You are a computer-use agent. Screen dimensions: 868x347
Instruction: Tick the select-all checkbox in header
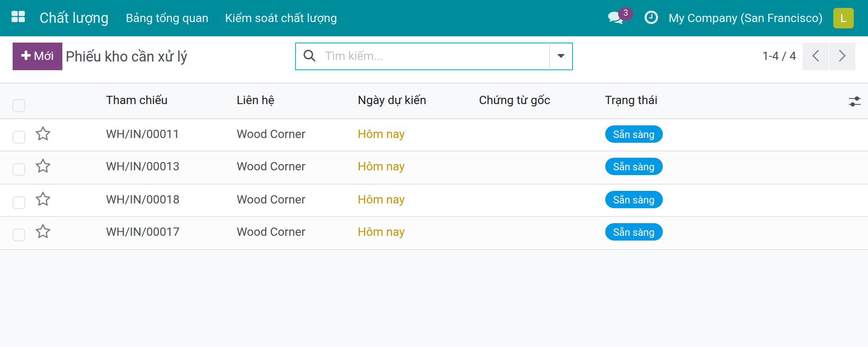pyautogui.click(x=19, y=106)
